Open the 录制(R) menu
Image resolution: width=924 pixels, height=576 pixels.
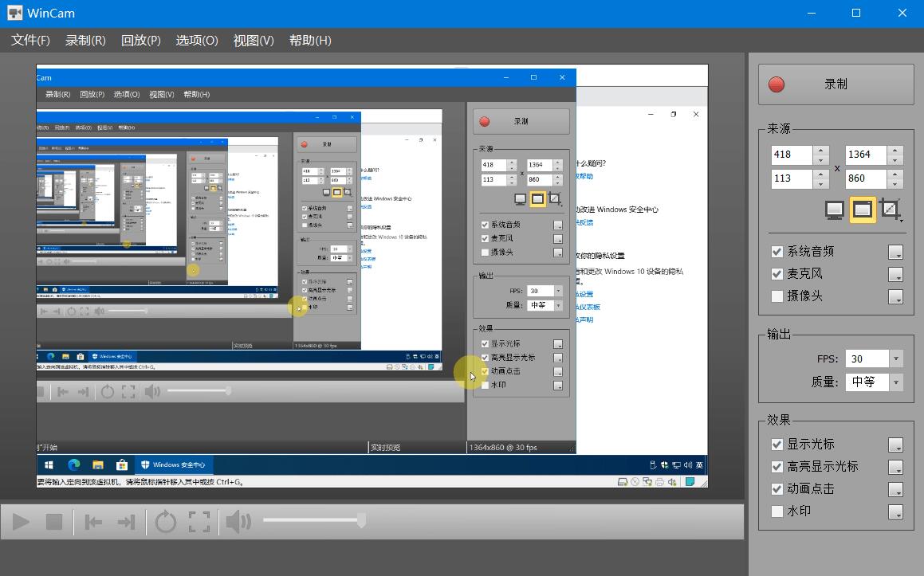(x=85, y=40)
